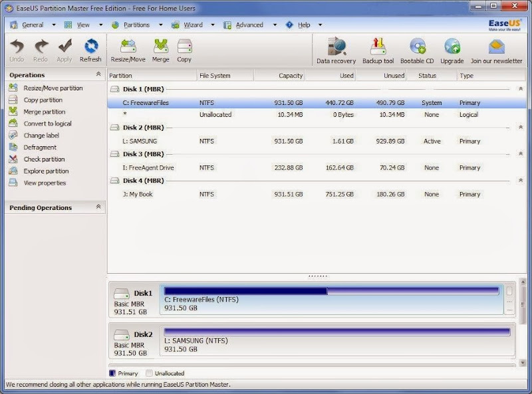Select Change label operation
Screen dimensions: 532x394
click(41, 136)
